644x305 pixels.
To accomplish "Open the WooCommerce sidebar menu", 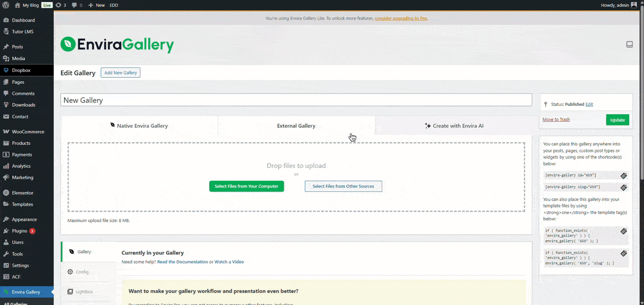I will [x=28, y=131].
